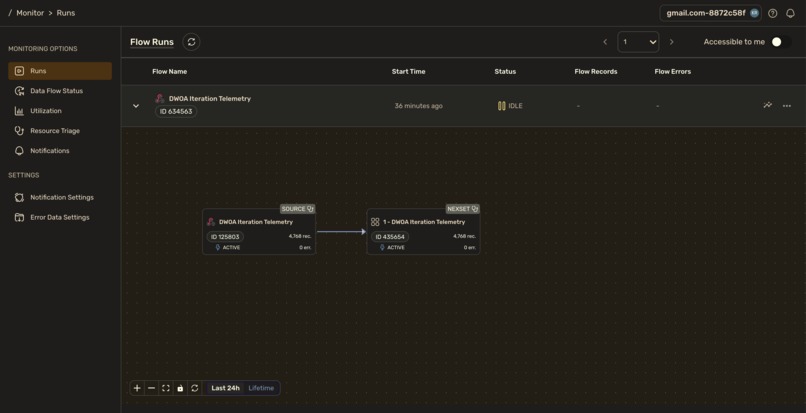Screen dimensions: 806x413
Task: Zoom in on the flow canvas
Action: (137, 388)
